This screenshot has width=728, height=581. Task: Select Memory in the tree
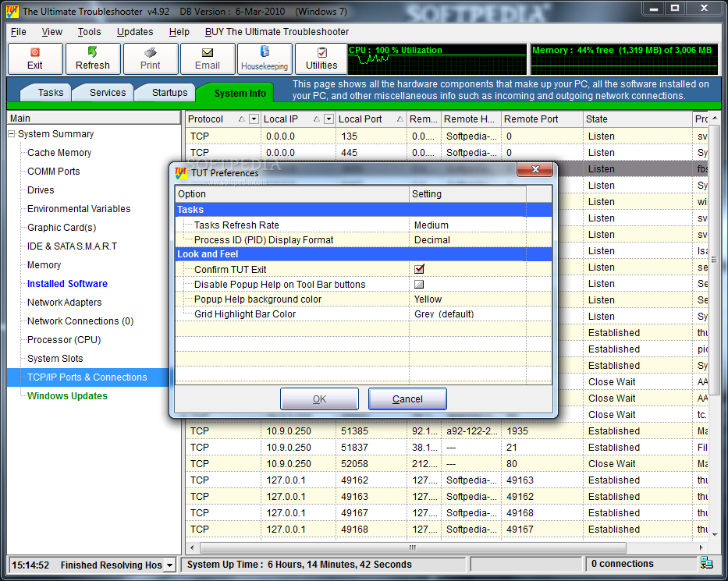pyautogui.click(x=44, y=265)
